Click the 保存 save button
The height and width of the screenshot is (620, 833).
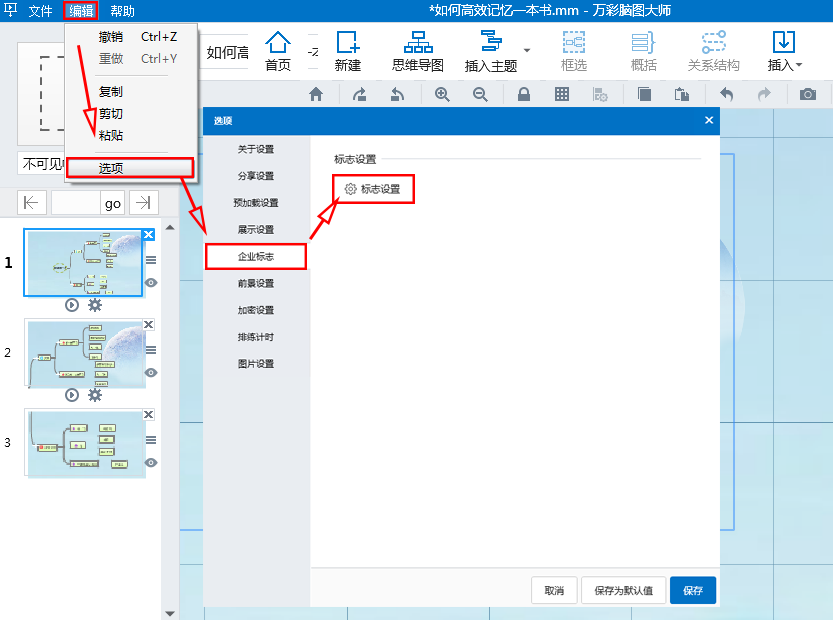692,590
